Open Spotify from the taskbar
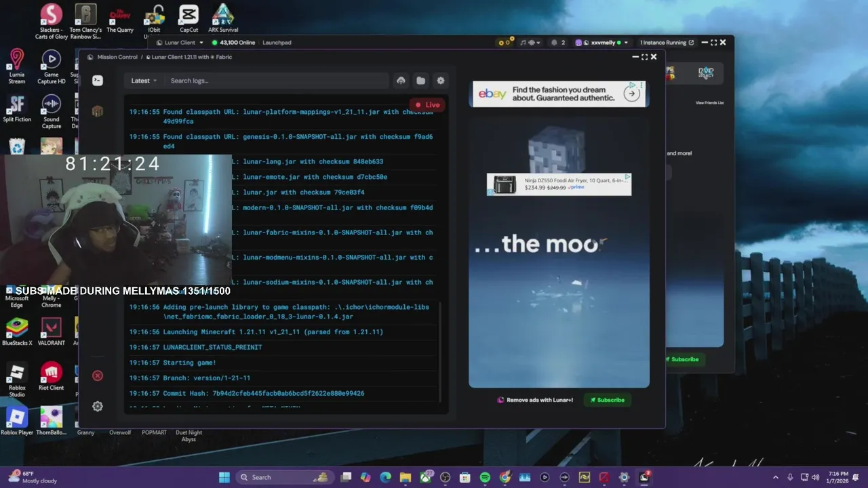 tap(485, 477)
